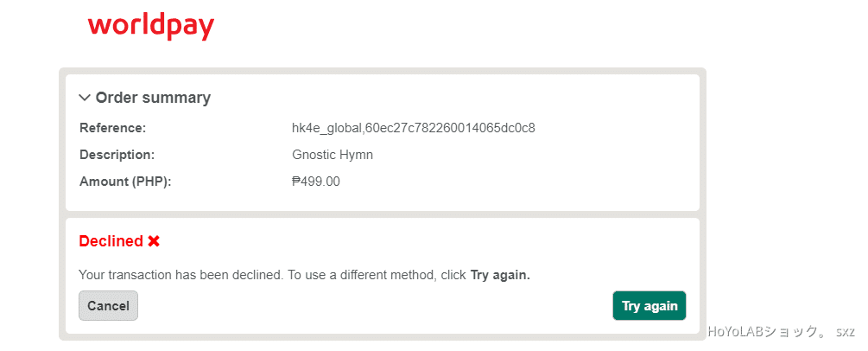Click the Amount (PHP) label

(125, 182)
